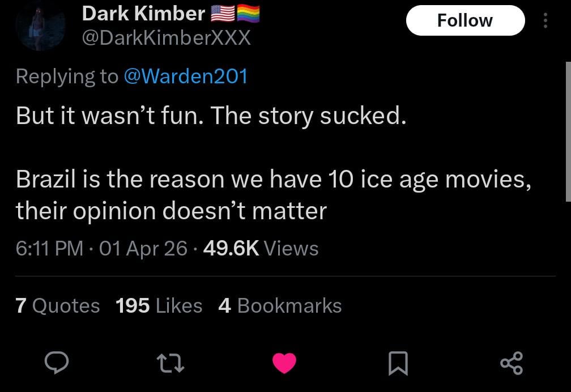Show the 195 Likes list
The height and width of the screenshot is (392, 571).
tap(159, 306)
